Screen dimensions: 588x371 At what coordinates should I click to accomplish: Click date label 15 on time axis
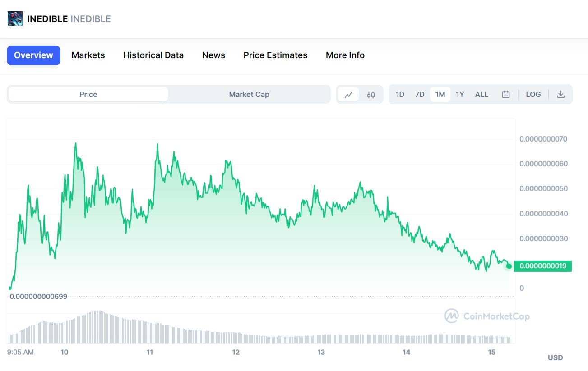point(492,352)
